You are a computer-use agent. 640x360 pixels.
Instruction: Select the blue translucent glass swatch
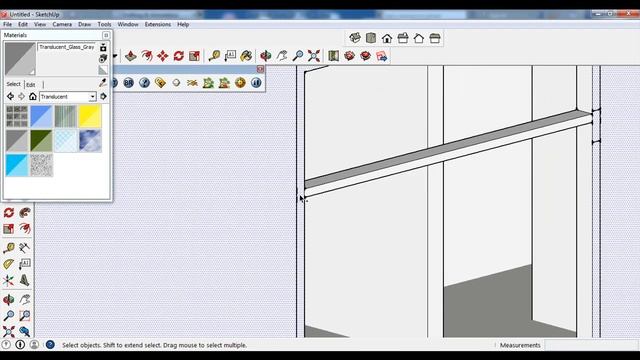click(41, 116)
